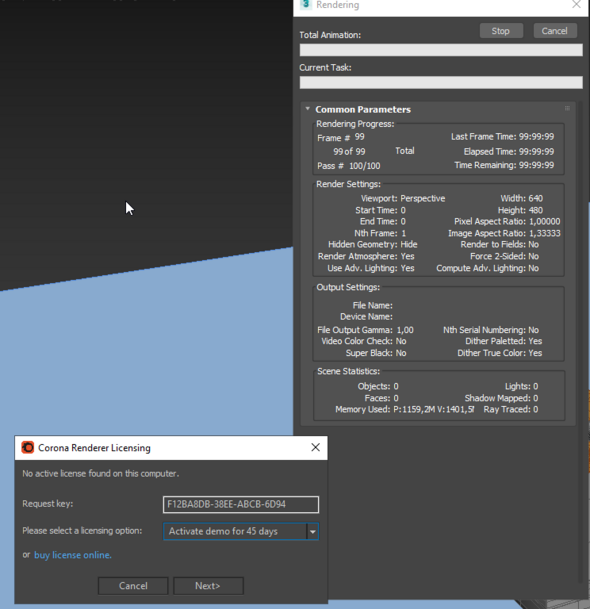This screenshot has height=609, width=590.
Task: Click the 'Ray Traced: 0' statistic
Action: 511,409
